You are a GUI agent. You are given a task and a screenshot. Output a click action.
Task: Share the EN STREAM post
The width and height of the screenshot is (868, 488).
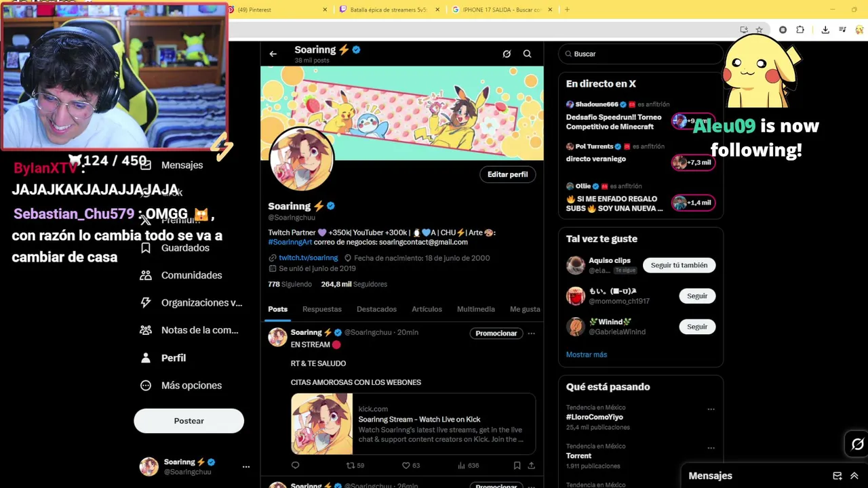(531, 465)
